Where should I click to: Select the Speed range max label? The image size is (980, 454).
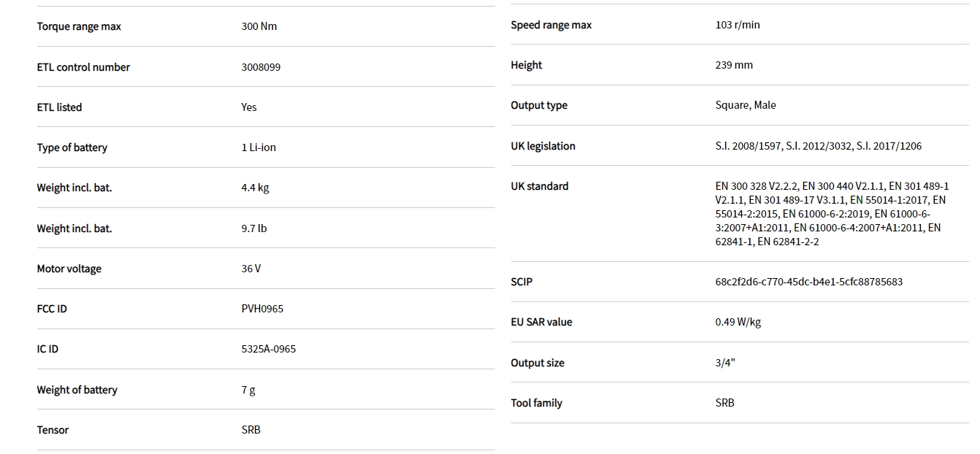point(551,26)
